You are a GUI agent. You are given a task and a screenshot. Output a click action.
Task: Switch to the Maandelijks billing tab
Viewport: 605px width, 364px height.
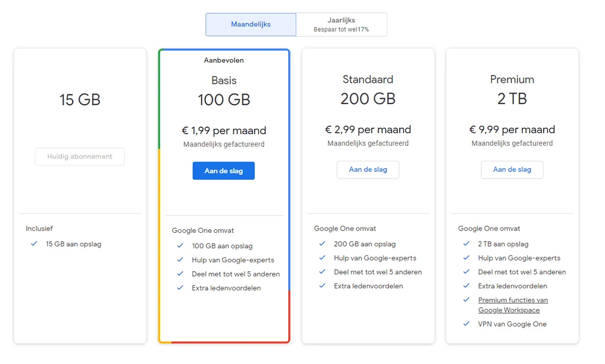[251, 25]
